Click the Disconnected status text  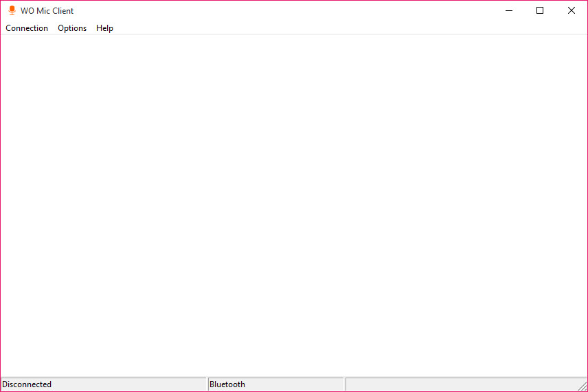[27, 384]
